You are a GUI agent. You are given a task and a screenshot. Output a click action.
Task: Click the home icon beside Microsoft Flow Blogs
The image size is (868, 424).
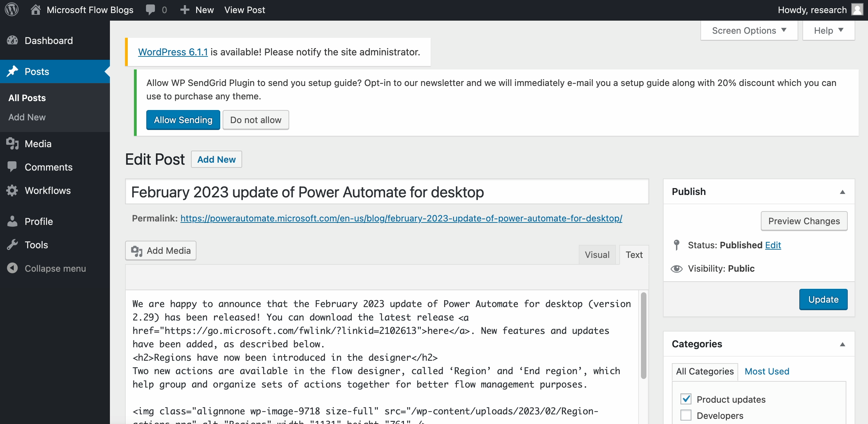click(x=36, y=10)
